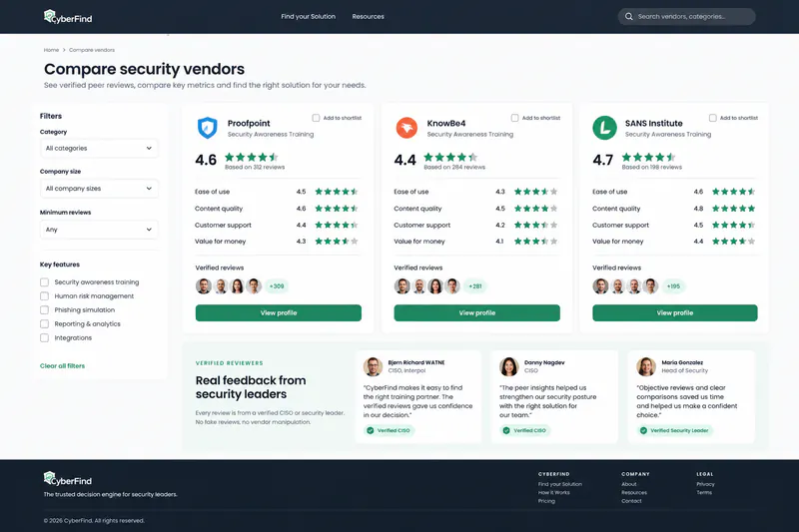
Task: Open Find your Solution menu
Action: [x=309, y=16]
